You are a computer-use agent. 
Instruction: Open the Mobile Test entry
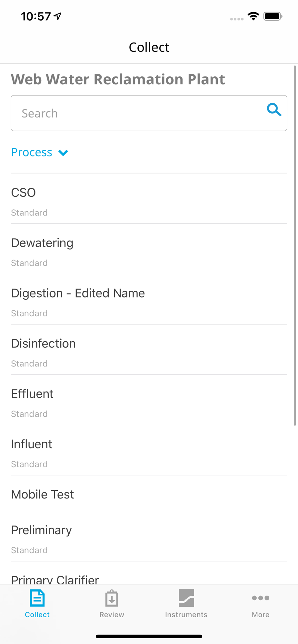pyautogui.click(x=149, y=493)
